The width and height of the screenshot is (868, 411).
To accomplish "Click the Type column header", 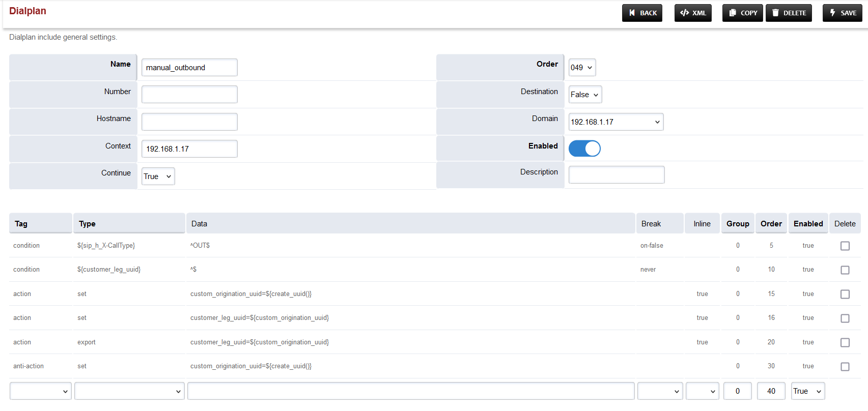I will (87, 224).
